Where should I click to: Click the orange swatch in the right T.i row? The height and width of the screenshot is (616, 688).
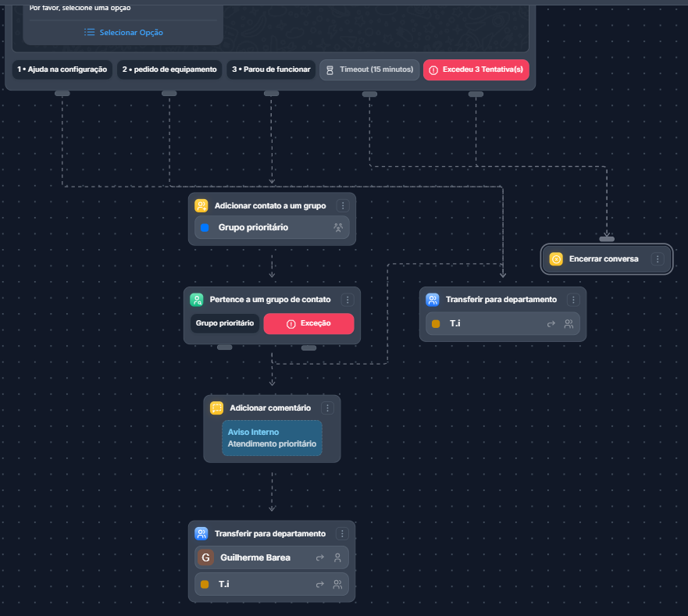436,324
